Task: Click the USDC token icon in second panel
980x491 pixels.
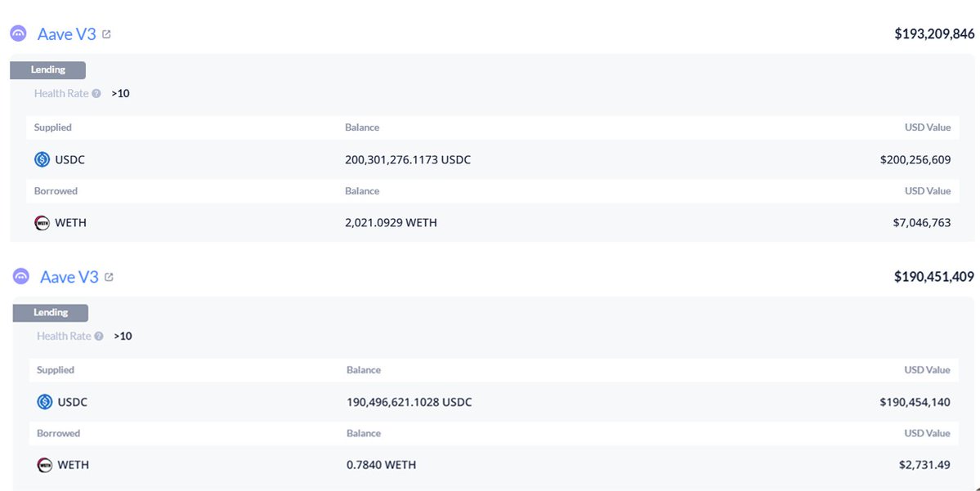Action: [45, 402]
